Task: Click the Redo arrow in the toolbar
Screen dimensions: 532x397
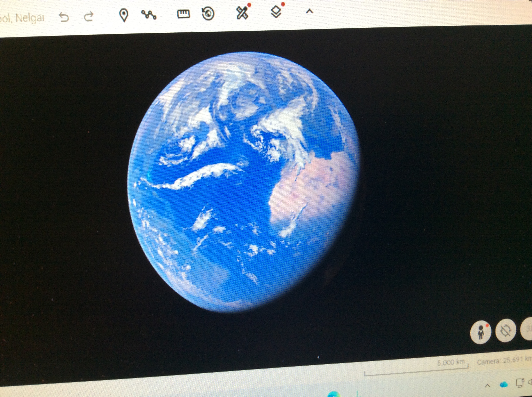Action: pyautogui.click(x=88, y=17)
